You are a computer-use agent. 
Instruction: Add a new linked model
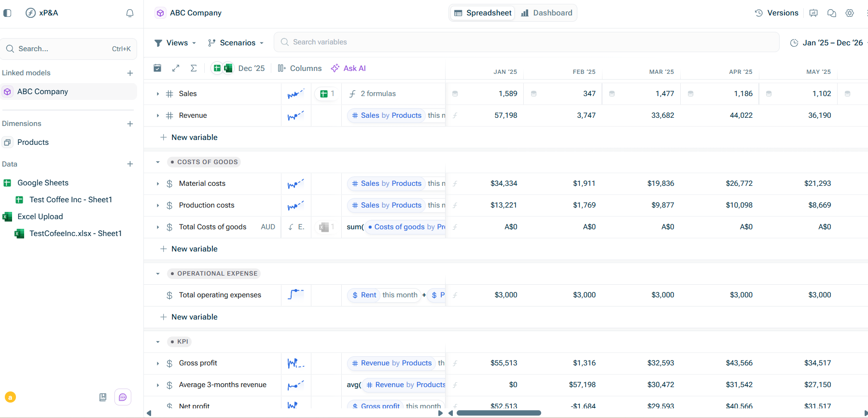click(130, 73)
